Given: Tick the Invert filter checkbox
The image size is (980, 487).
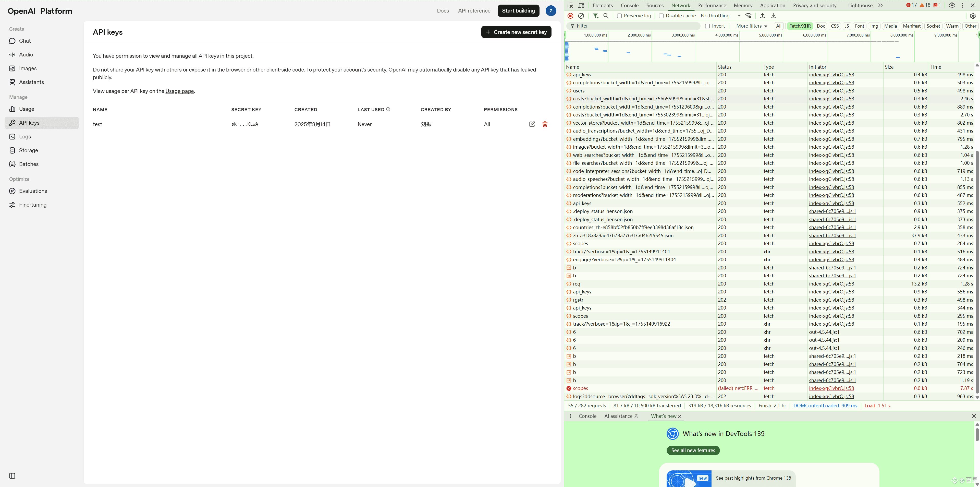Looking at the screenshot, I should click(707, 26).
